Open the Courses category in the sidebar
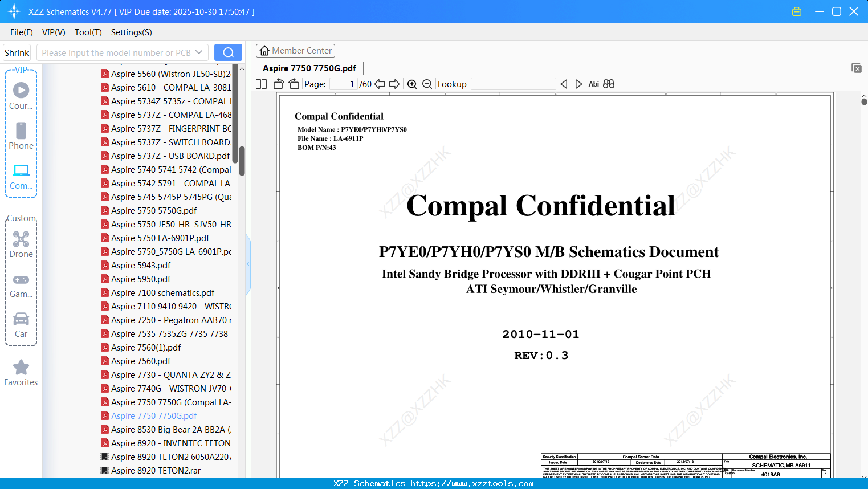This screenshot has width=868, height=489. click(21, 96)
